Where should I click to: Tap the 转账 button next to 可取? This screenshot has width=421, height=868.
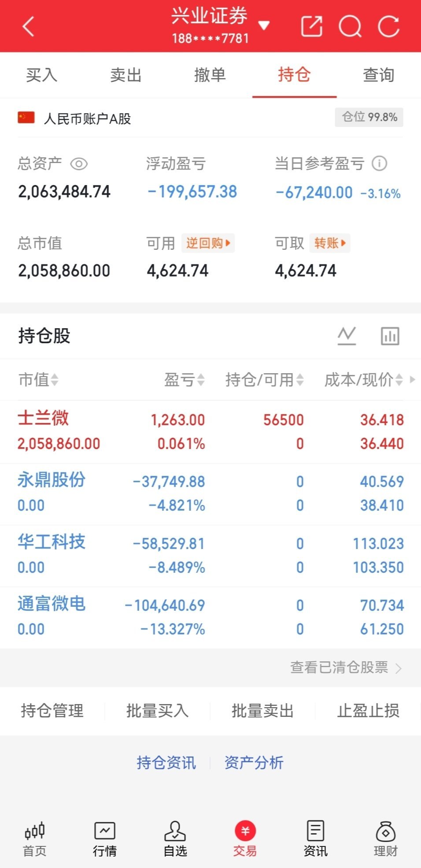coord(330,243)
